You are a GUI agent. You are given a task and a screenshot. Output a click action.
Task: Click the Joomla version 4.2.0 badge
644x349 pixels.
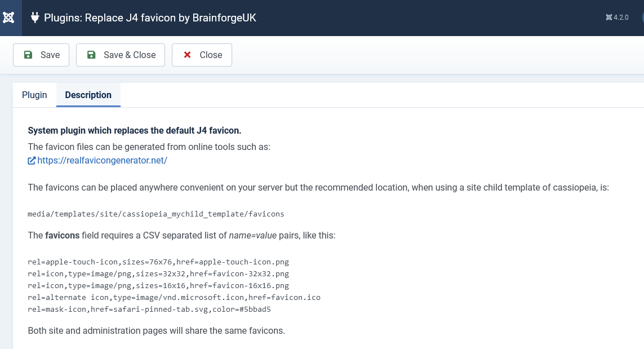pos(617,17)
